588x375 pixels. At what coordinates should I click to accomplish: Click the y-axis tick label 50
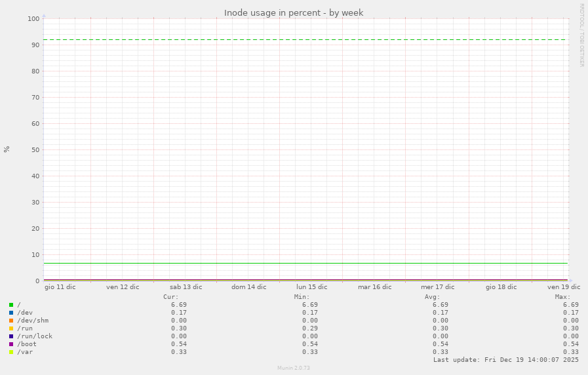[x=35, y=150]
